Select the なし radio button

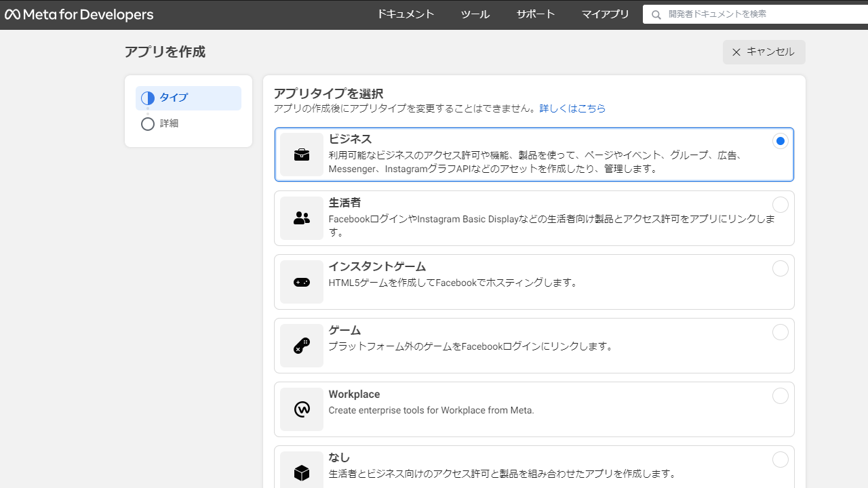tap(780, 460)
